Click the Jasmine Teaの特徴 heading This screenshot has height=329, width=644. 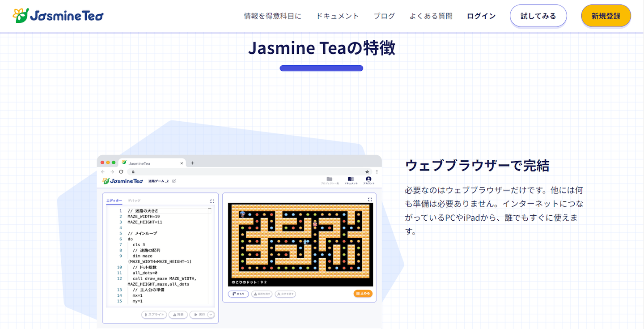(322, 48)
